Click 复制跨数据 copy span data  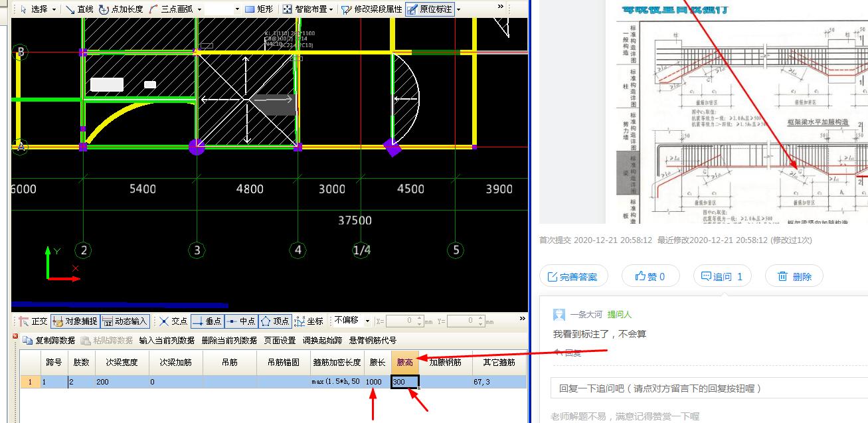pos(50,341)
